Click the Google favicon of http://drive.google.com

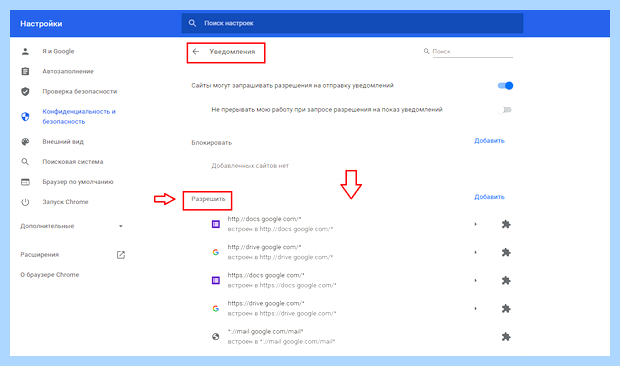point(215,252)
